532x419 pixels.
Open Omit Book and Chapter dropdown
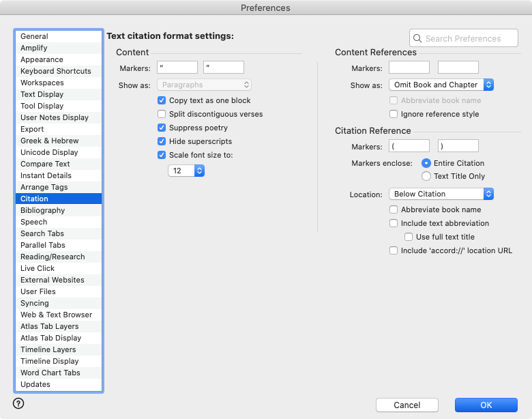pos(441,85)
